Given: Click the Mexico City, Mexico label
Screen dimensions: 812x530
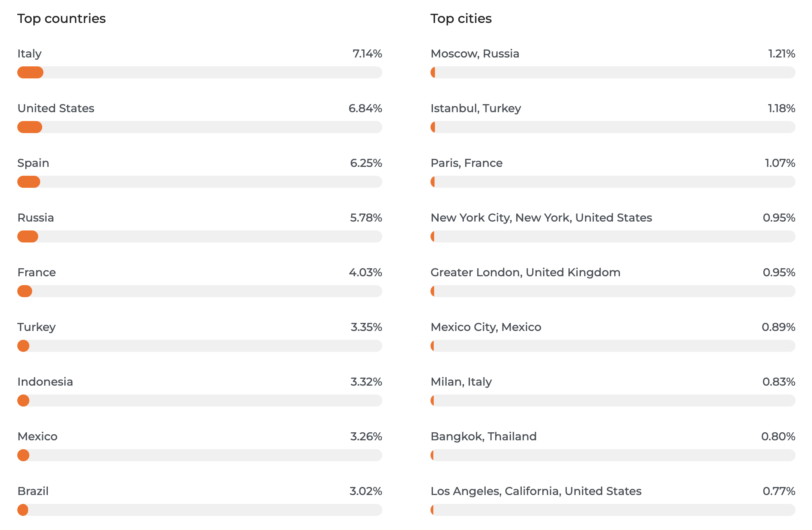Looking at the screenshot, I should click(x=486, y=327).
